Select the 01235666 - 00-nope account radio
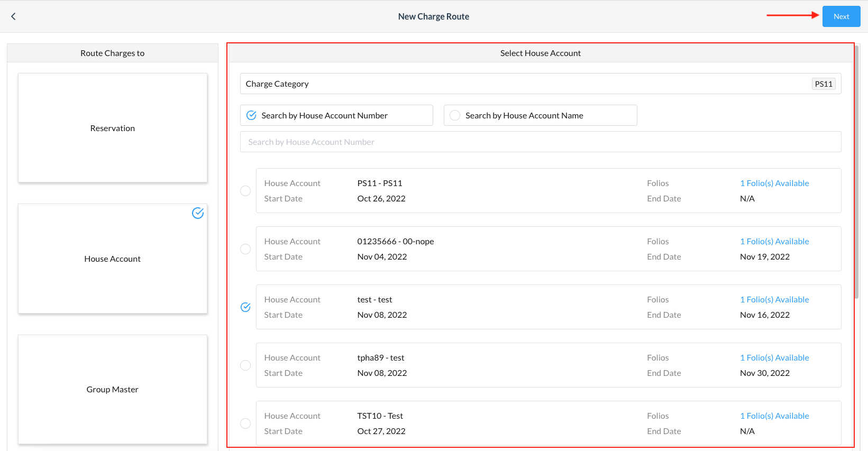The height and width of the screenshot is (451, 868). [245, 249]
